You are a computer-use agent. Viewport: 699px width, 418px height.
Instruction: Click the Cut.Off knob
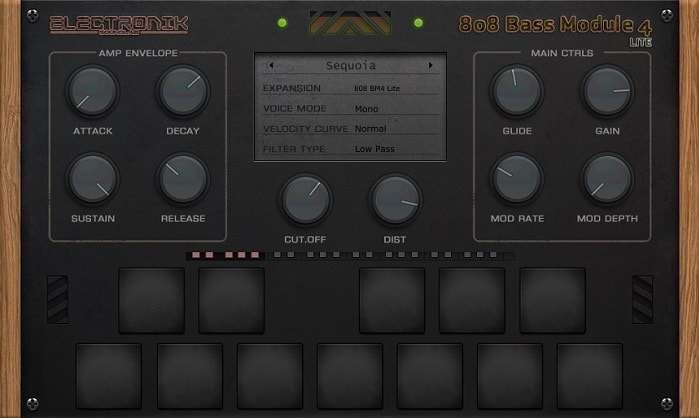click(305, 200)
